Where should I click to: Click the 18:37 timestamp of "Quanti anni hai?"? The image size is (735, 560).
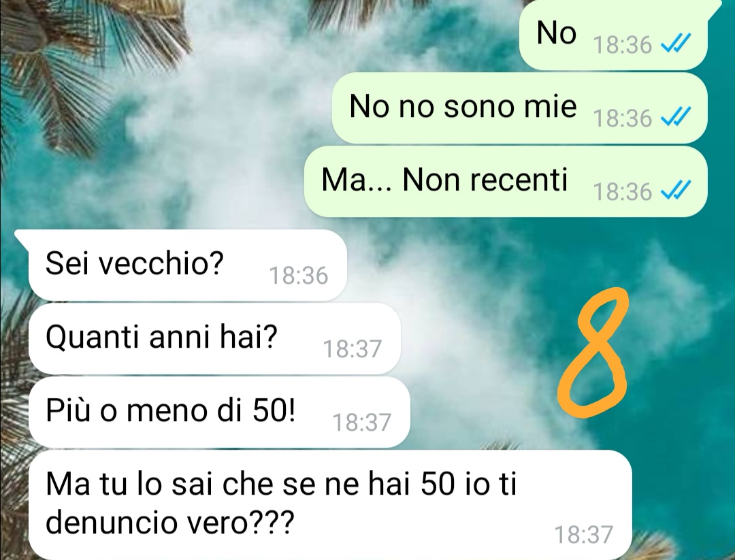click(353, 349)
